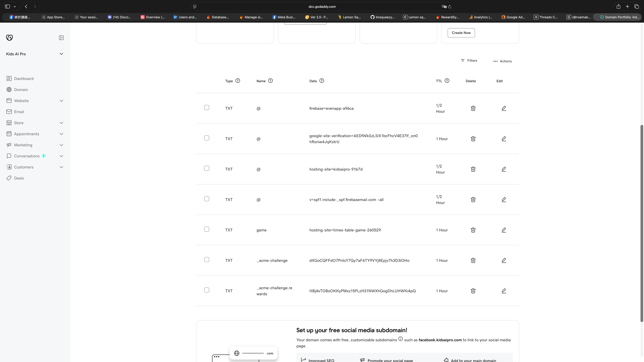
Task: Expand the Website sidebar section
Action: click(x=61, y=101)
